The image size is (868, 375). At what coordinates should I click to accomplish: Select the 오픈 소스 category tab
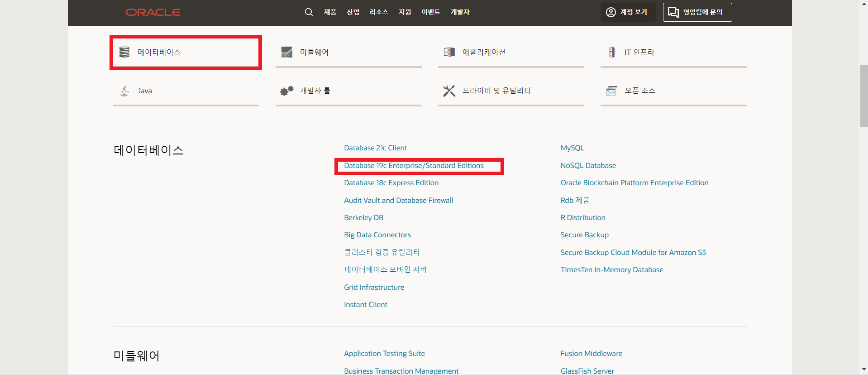pos(673,91)
